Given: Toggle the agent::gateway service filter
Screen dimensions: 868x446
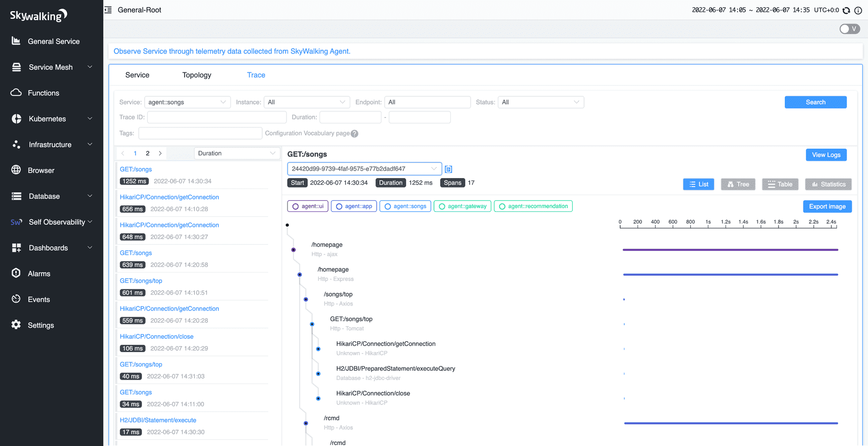Looking at the screenshot, I should coord(462,206).
